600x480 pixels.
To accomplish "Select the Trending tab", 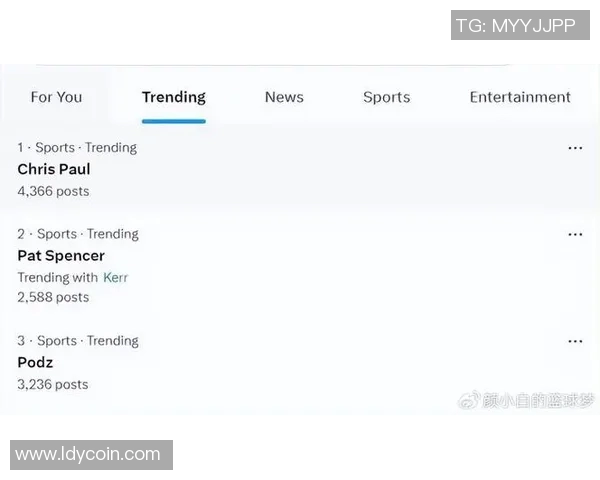I will (x=174, y=97).
